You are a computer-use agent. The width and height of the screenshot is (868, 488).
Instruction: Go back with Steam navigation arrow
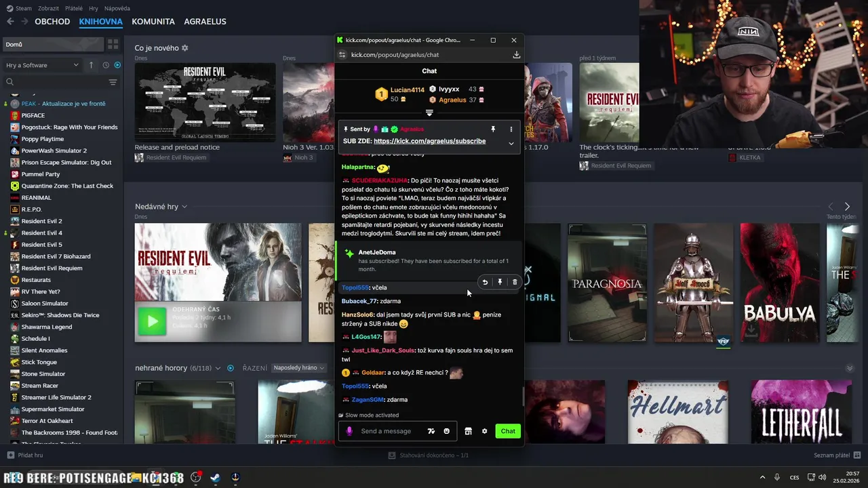(x=10, y=21)
